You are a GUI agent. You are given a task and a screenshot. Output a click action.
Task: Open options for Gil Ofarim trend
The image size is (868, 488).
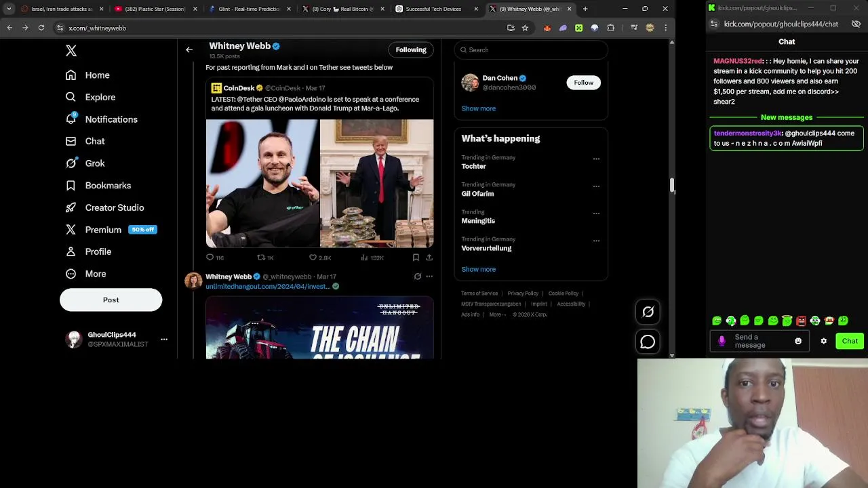coord(596,186)
